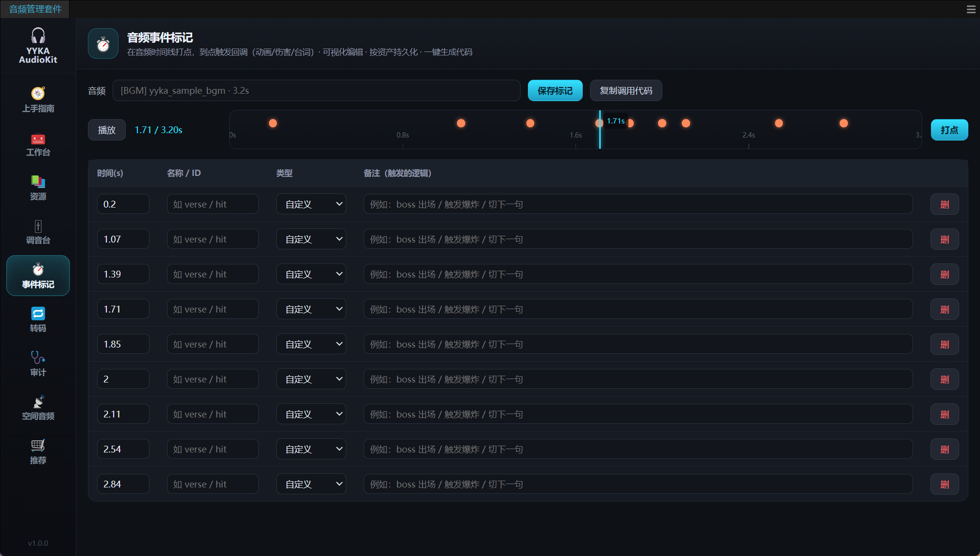This screenshot has width=980, height=556.
Task: Click the 保存标记 save button
Action: point(555,90)
